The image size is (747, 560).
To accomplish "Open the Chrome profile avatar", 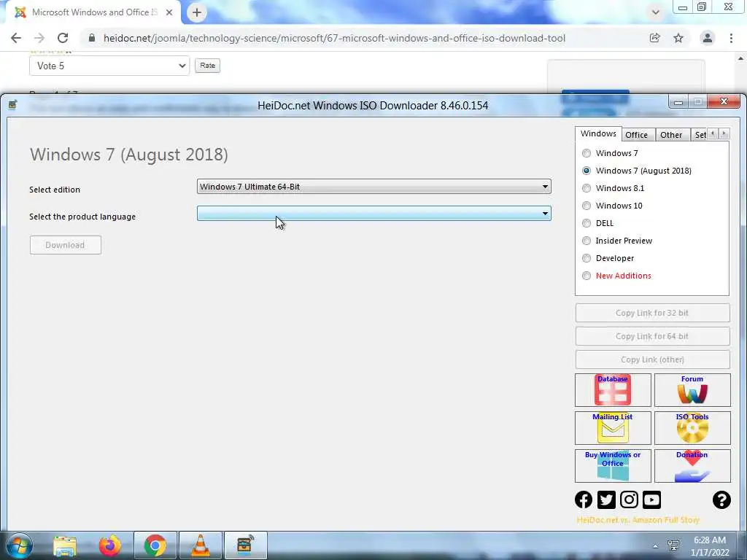I will click(x=708, y=38).
